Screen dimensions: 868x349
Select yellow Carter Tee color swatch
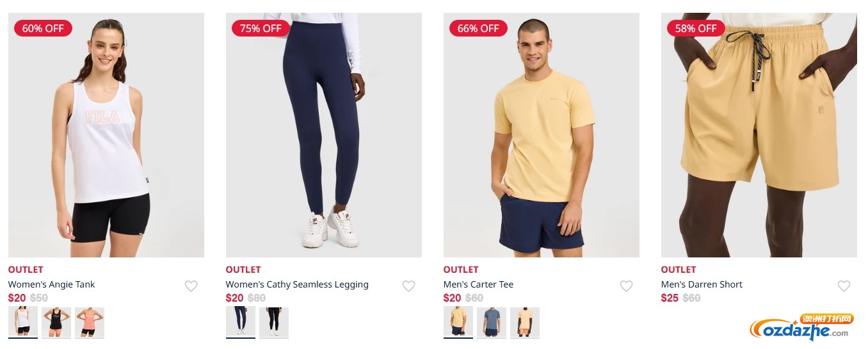pyautogui.click(x=458, y=322)
